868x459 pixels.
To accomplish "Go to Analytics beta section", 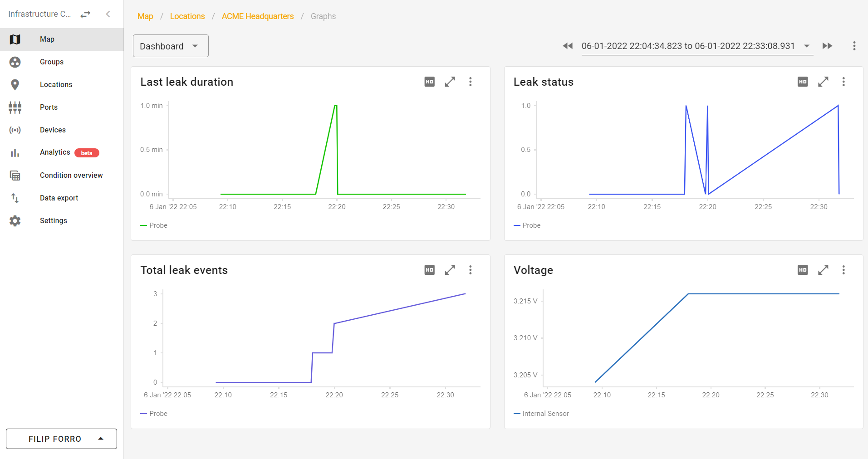I will click(55, 152).
